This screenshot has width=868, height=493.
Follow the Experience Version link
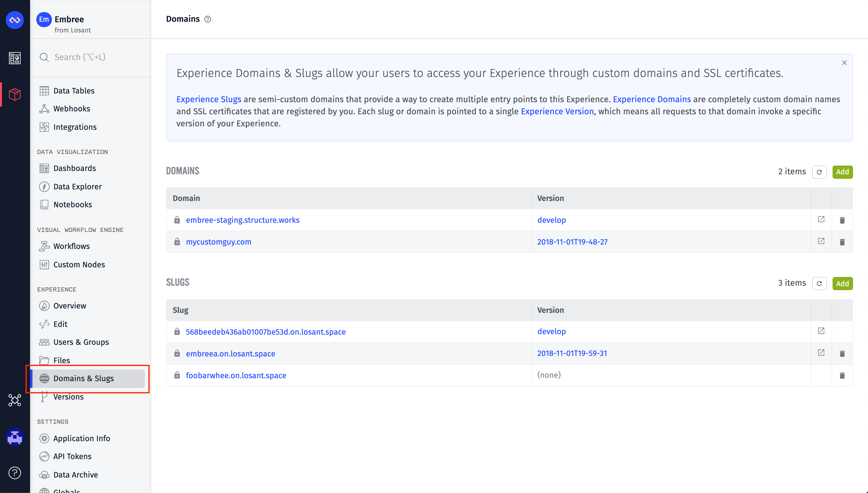pos(557,111)
